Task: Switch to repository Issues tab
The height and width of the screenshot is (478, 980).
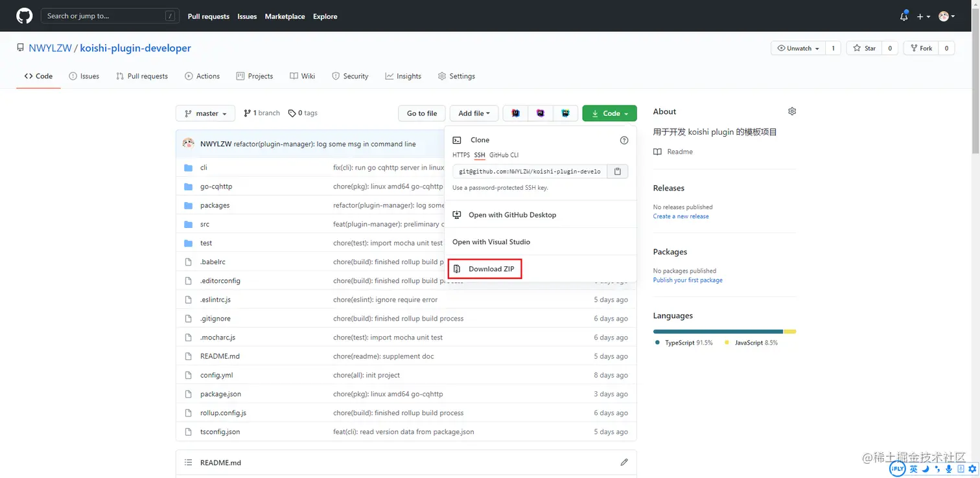Action: 84,76
